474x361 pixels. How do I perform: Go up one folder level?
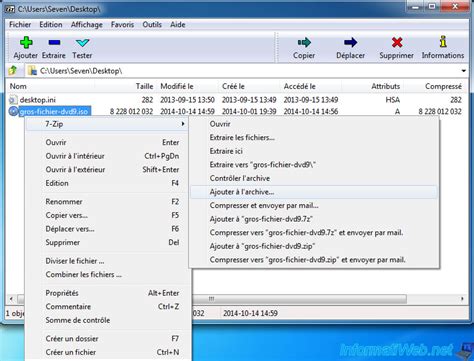(x=13, y=70)
